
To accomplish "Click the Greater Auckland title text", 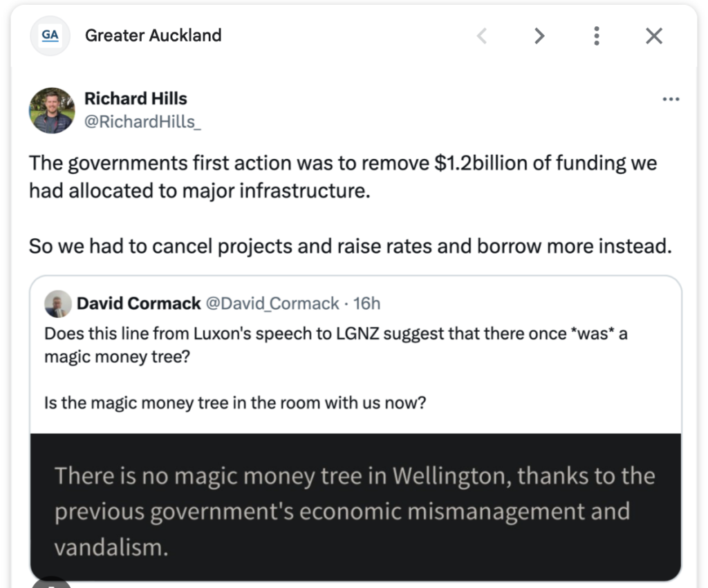I will click(x=153, y=35).
